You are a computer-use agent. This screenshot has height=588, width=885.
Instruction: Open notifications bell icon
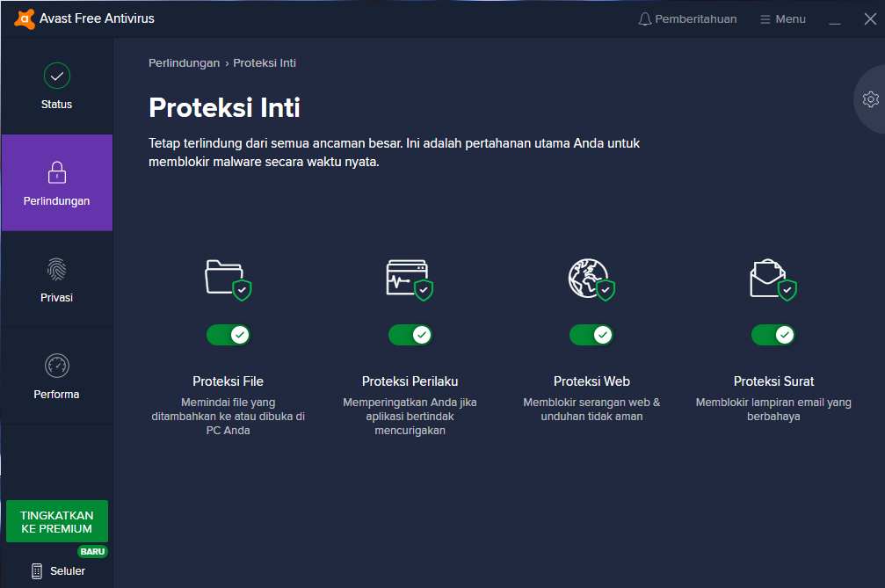(645, 18)
